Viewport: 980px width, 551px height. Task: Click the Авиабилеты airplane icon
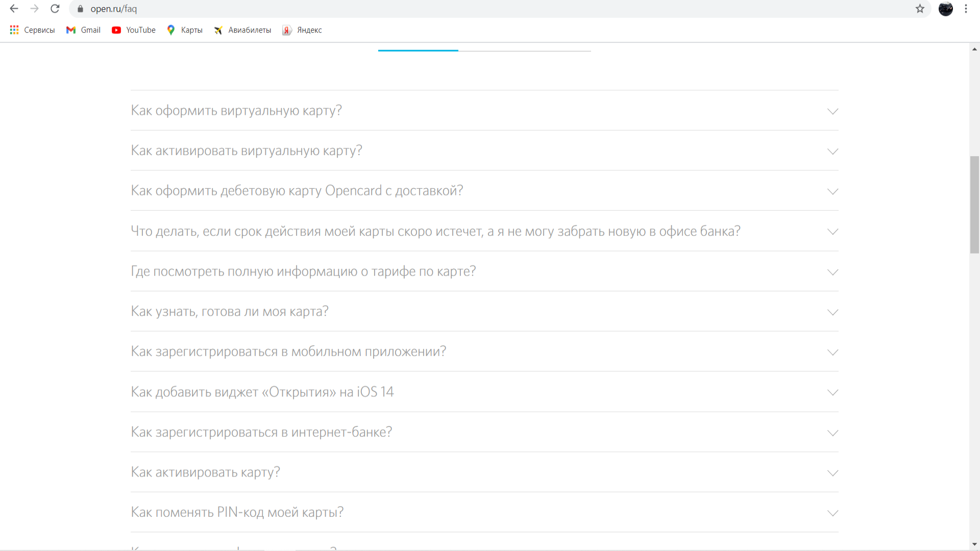click(218, 30)
